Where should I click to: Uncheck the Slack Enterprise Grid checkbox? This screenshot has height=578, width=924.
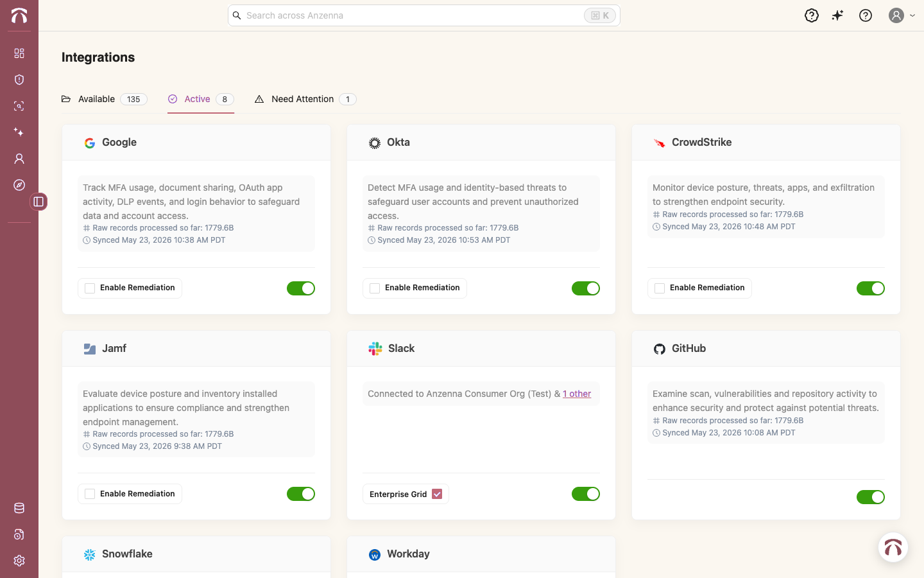pyautogui.click(x=437, y=494)
